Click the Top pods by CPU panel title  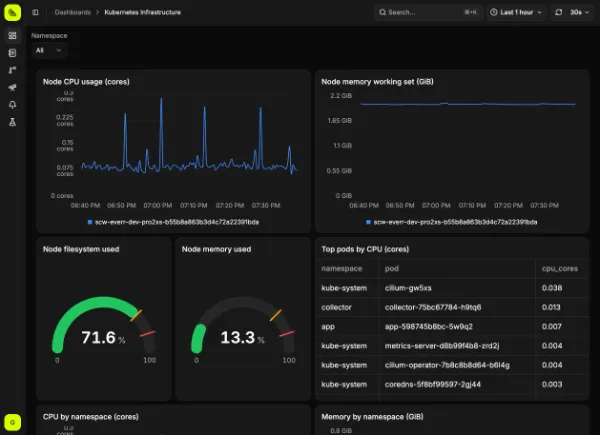(365, 249)
